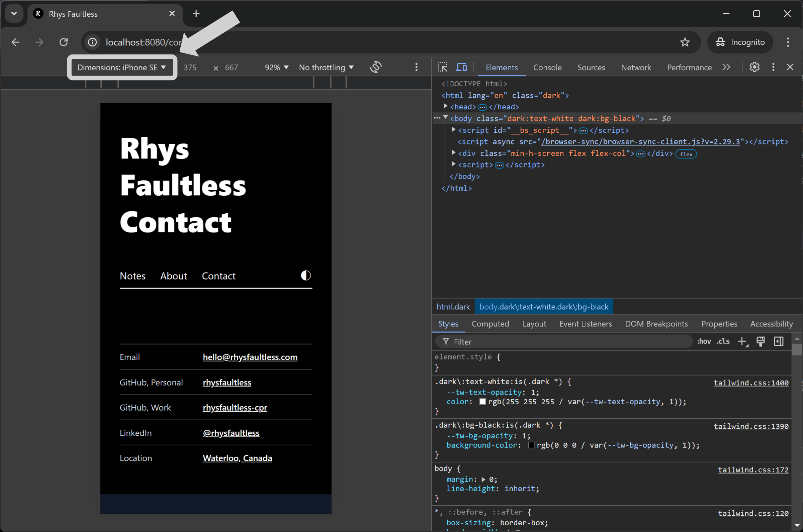Click the black background-color swatch
This screenshot has width=803, height=532.
pos(532,445)
